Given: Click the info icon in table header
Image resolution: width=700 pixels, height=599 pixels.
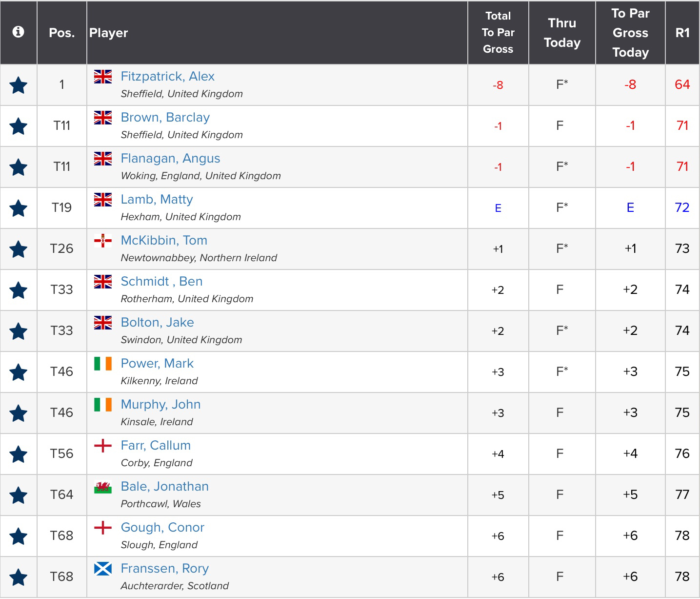Looking at the screenshot, I should click(x=19, y=32).
